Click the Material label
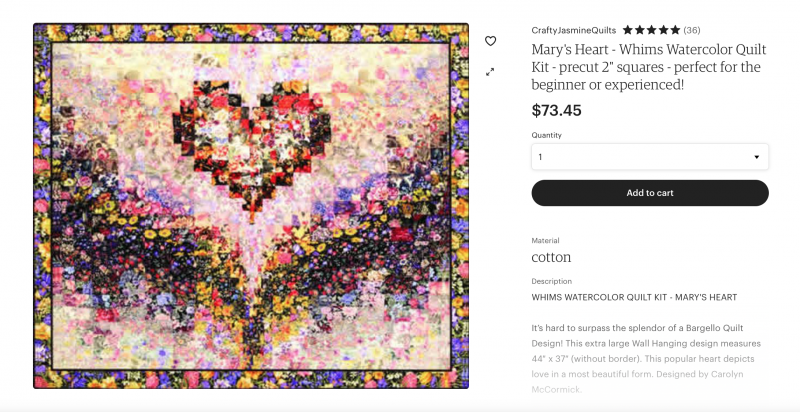The height and width of the screenshot is (412, 800). pos(545,241)
